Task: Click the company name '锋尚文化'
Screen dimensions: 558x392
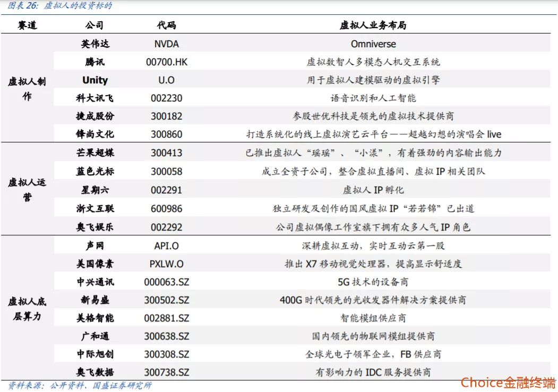Action: pos(95,134)
